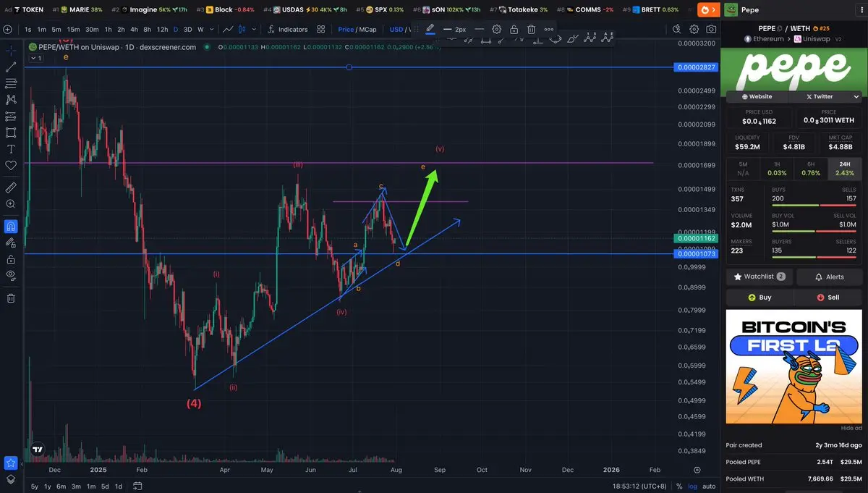Change drawing line color pencil icon
The width and height of the screenshot is (868, 493).
tap(430, 29)
